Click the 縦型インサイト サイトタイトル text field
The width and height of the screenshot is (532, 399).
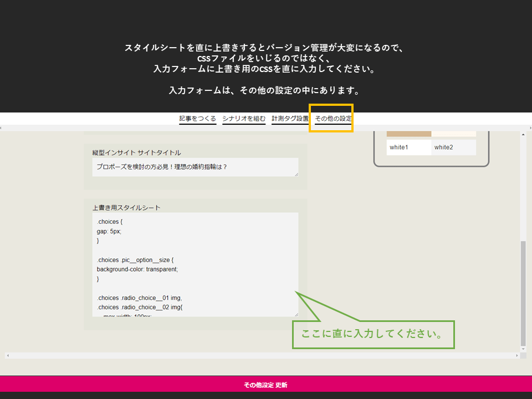[x=195, y=167]
